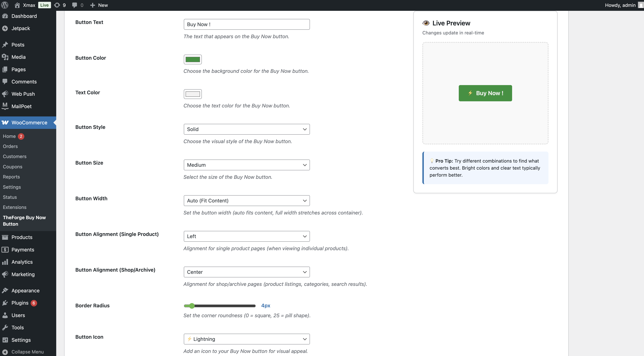This screenshot has height=356, width=644.
Task: Expand the Button Style dropdown
Action: (x=247, y=129)
